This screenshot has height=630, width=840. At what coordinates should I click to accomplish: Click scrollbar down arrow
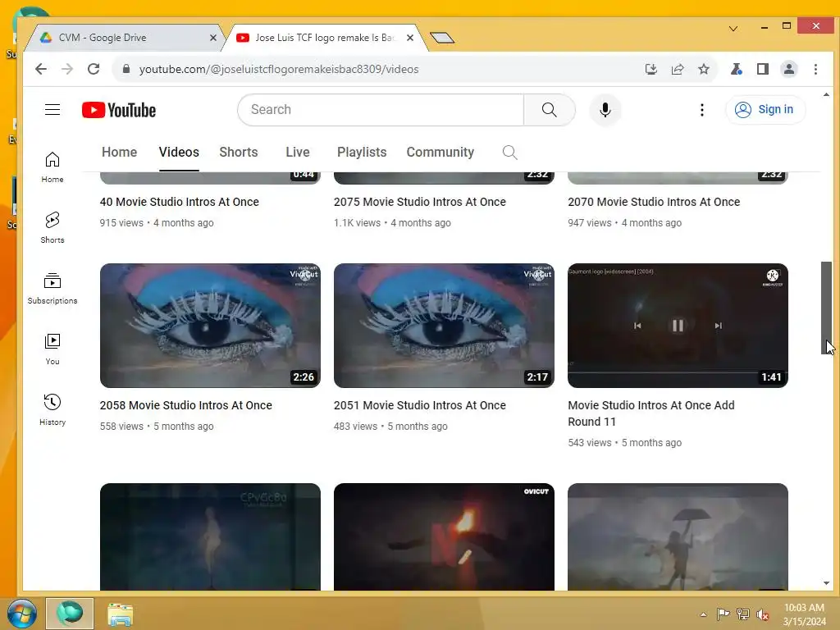[827, 583]
